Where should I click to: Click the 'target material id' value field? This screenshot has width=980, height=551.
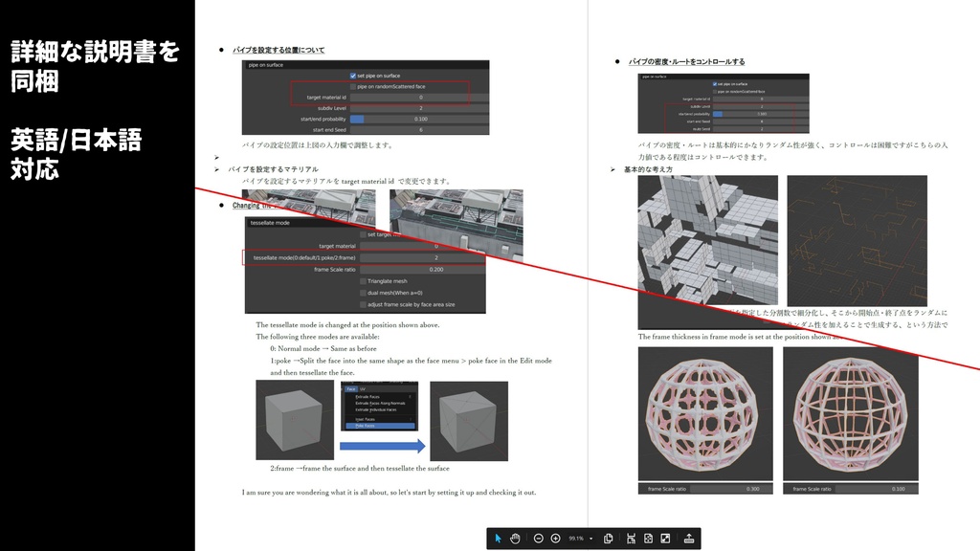(419, 98)
